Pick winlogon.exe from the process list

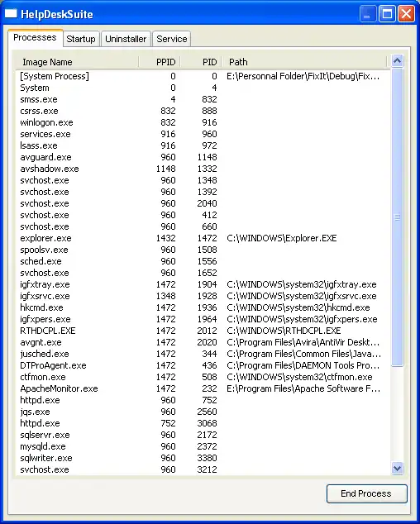(203, 122)
